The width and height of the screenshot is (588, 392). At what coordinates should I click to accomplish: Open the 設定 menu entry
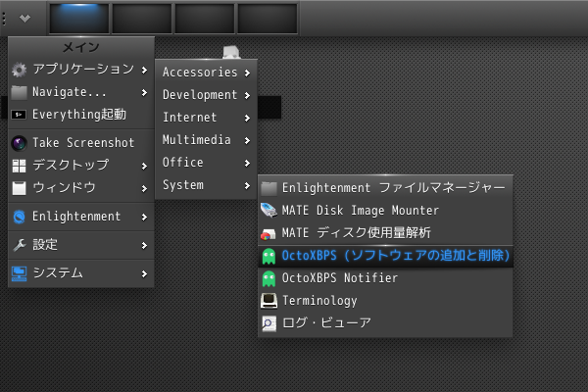[x=81, y=245]
